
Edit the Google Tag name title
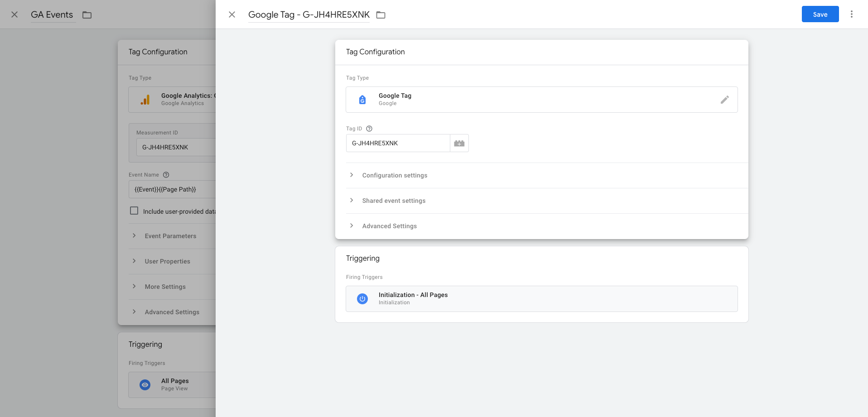pyautogui.click(x=309, y=14)
